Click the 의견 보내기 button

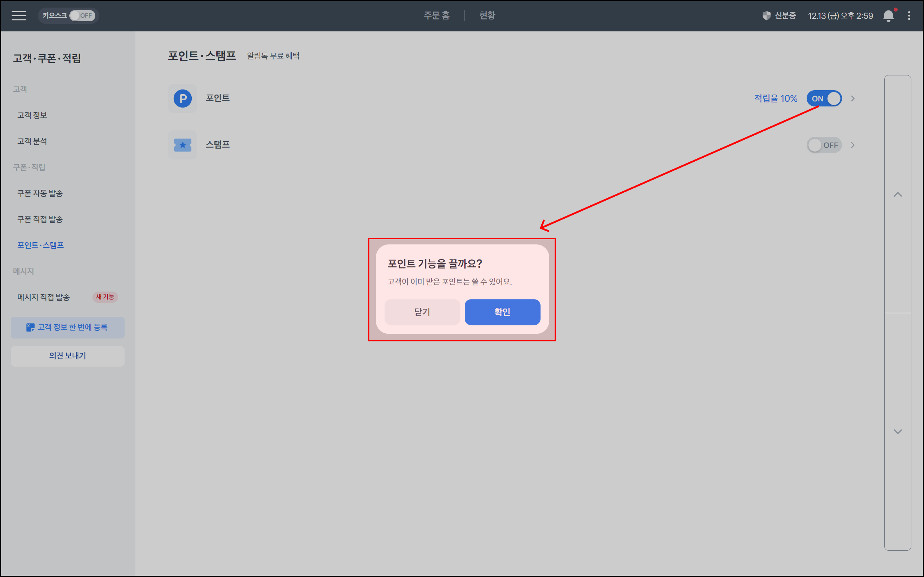68,356
